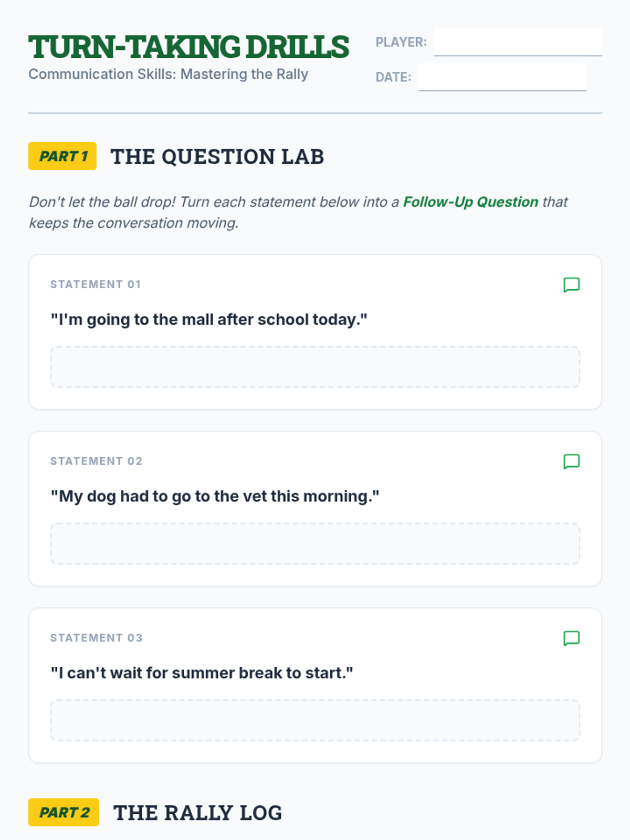
Task: Click the speech bubble icon on Statement 02
Action: [x=571, y=461]
